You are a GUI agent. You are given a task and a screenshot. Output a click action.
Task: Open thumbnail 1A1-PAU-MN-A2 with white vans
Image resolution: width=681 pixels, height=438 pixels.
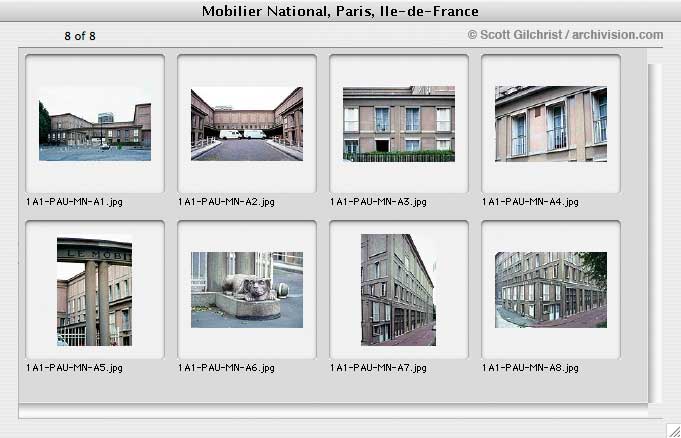pyautogui.click(x=247, y=124)
